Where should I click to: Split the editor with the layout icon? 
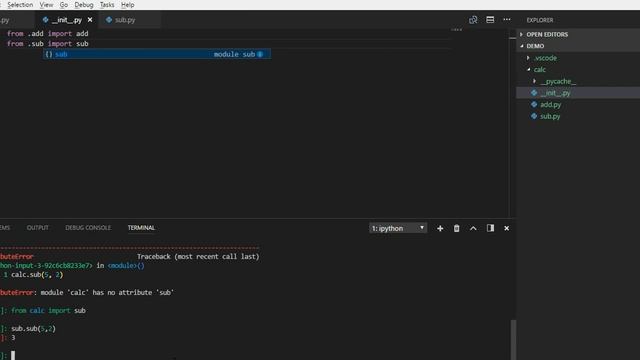(x=490, y=20)
